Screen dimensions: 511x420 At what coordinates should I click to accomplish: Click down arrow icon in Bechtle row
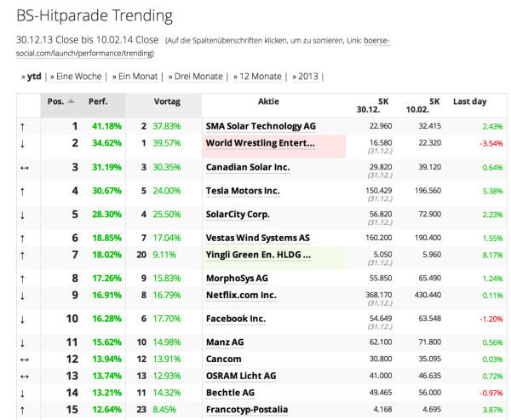(x=22, y=394)
